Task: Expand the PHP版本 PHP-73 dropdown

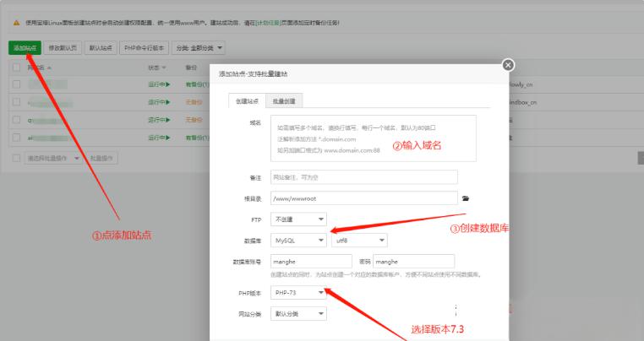Action: pos(298,293)
